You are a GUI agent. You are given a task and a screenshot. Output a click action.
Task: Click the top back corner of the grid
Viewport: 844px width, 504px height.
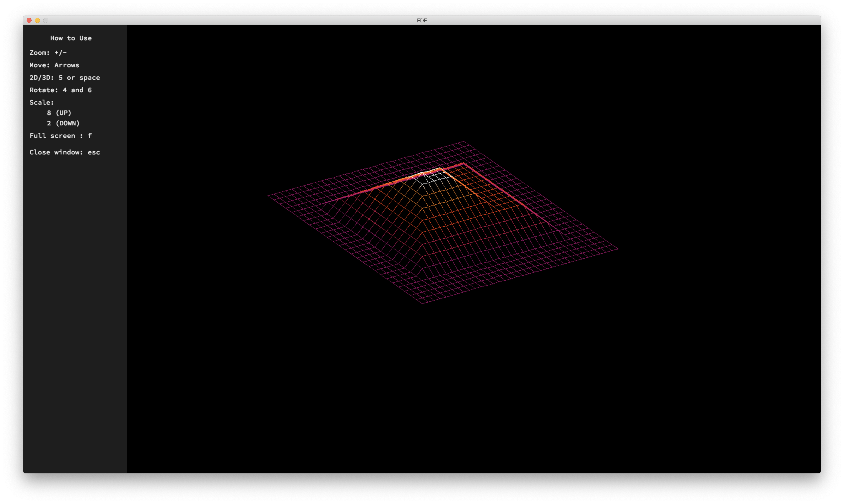464,142
